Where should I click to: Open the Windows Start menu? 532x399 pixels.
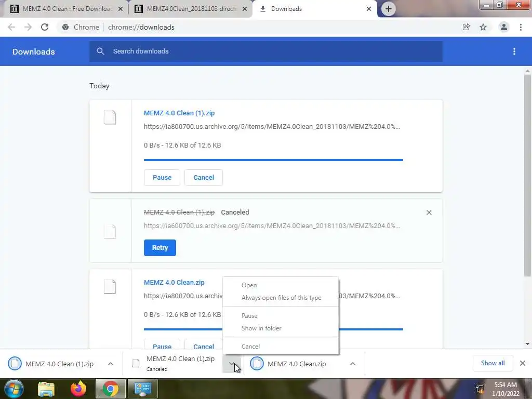coord(14,389)
